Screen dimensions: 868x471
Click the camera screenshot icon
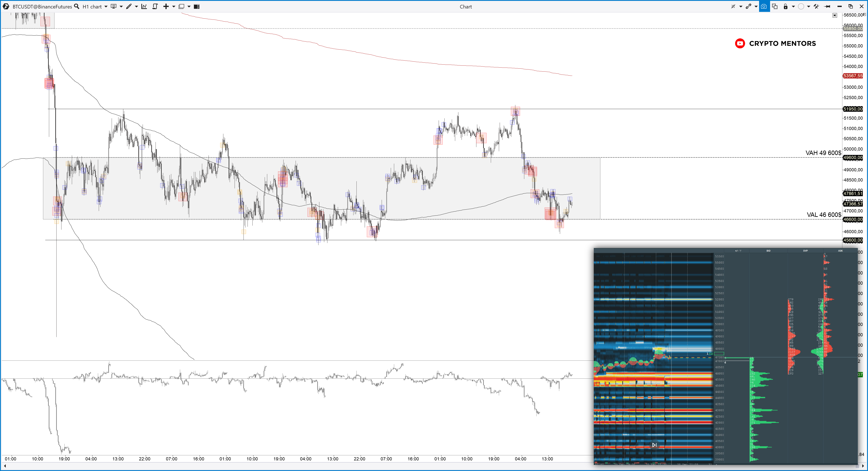tap(764, 6)
